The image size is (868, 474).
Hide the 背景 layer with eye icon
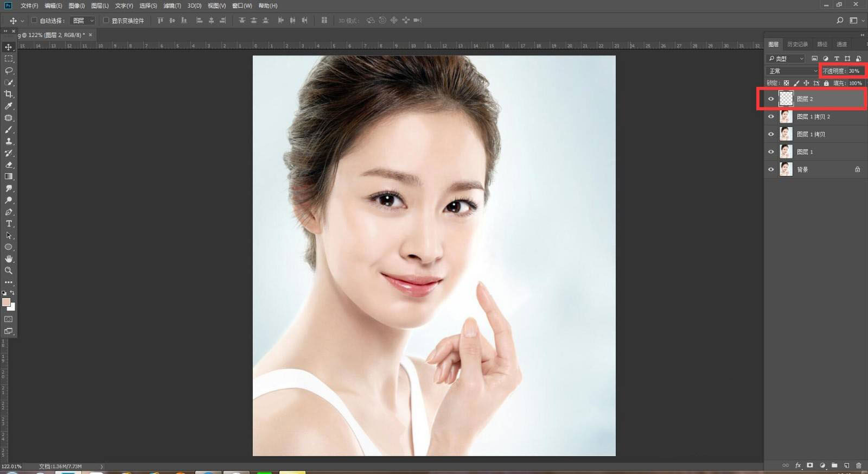pos(771,169)
